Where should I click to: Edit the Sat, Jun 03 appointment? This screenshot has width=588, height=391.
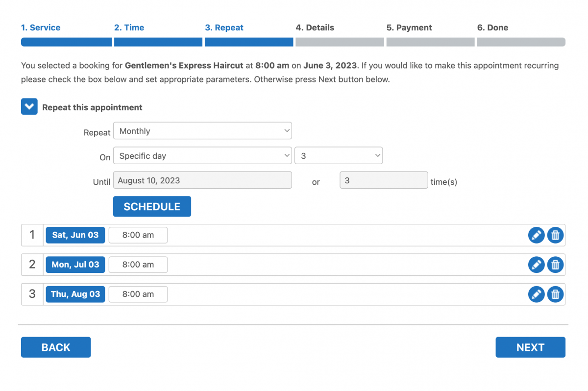[x=536, y=235]
